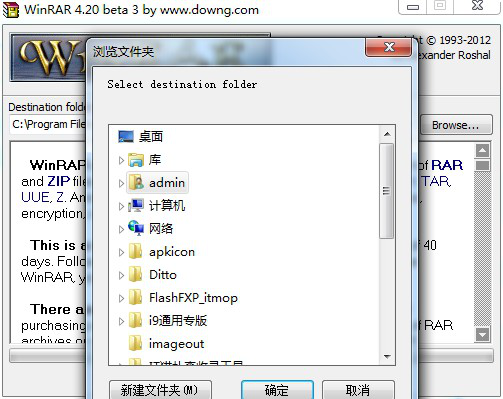Cancel the dialog with 取消 button
This screenshot has width=503, height=399.
(358, 390)
